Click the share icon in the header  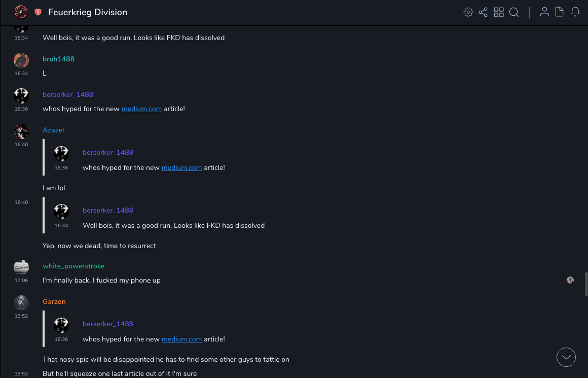pyautogui.click(x=483, y=12)
